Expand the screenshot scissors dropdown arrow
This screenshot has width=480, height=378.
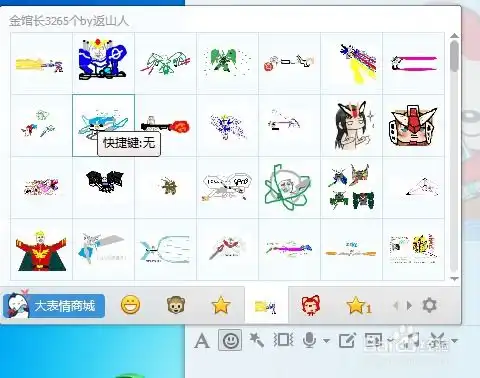tap(454, 341)
